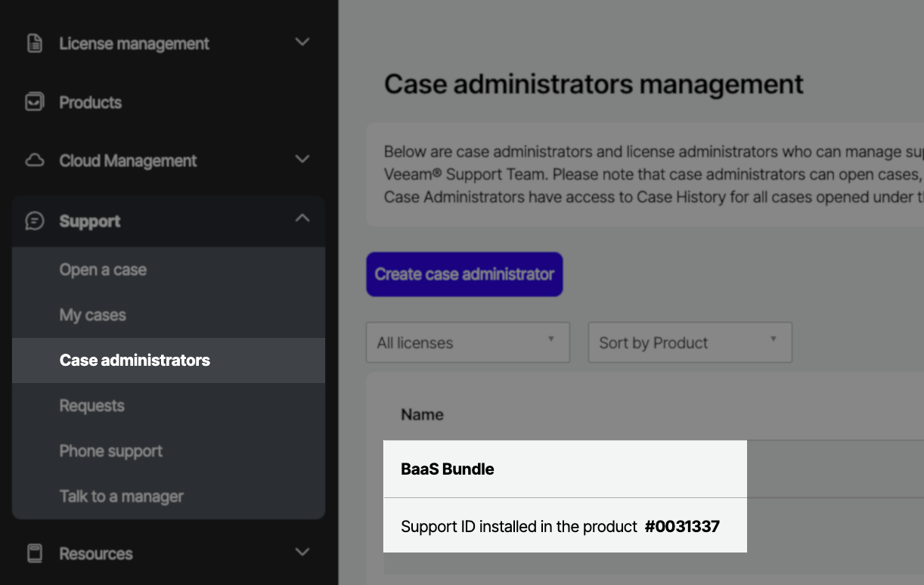Select the BaaS Bundle row
Image resolution: width=924 pixels, height=585 pixels.
click(x=565, y=469)
